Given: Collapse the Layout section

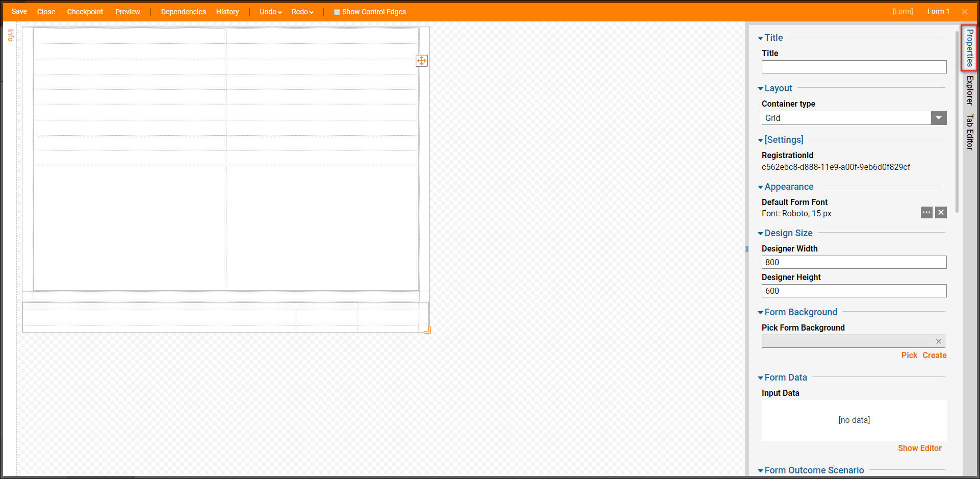Looking at the screenshot, I should pyautogui.click(x=760, y=89).
